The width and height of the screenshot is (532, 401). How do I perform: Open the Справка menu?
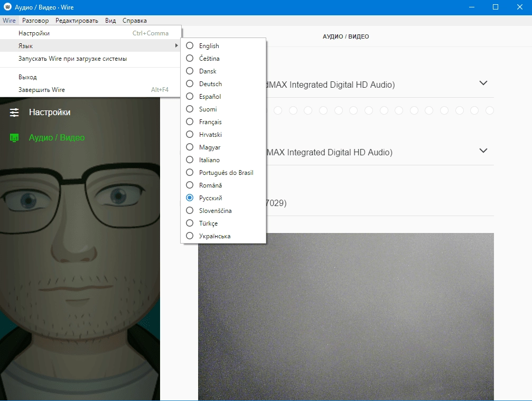click(134, 21)
